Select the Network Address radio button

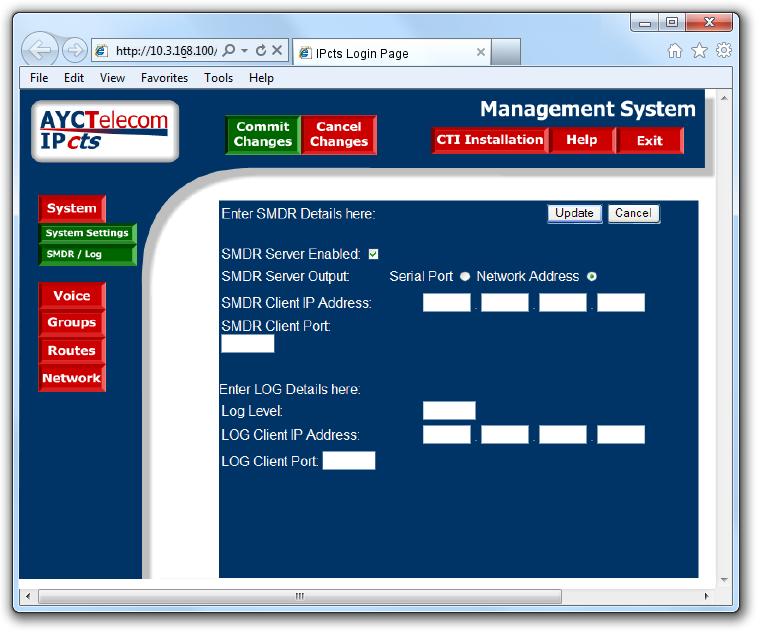pyautogui.click(x=592, y=277)
